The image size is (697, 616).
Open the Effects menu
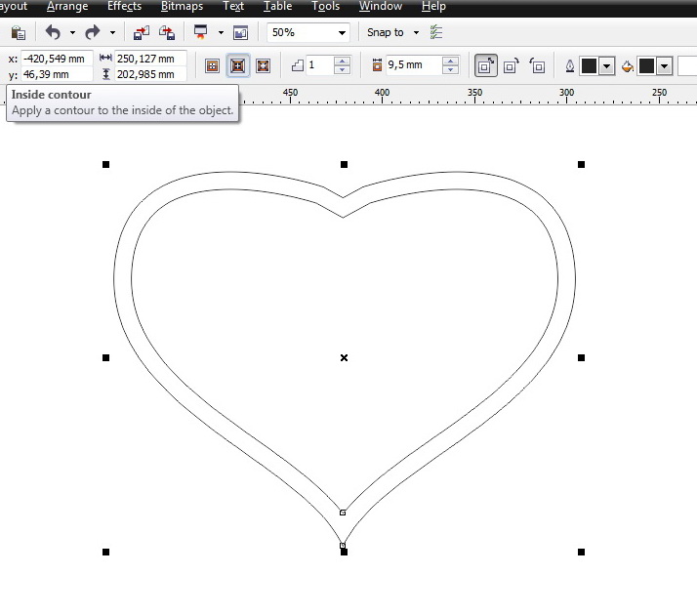(x=125, y=6)
